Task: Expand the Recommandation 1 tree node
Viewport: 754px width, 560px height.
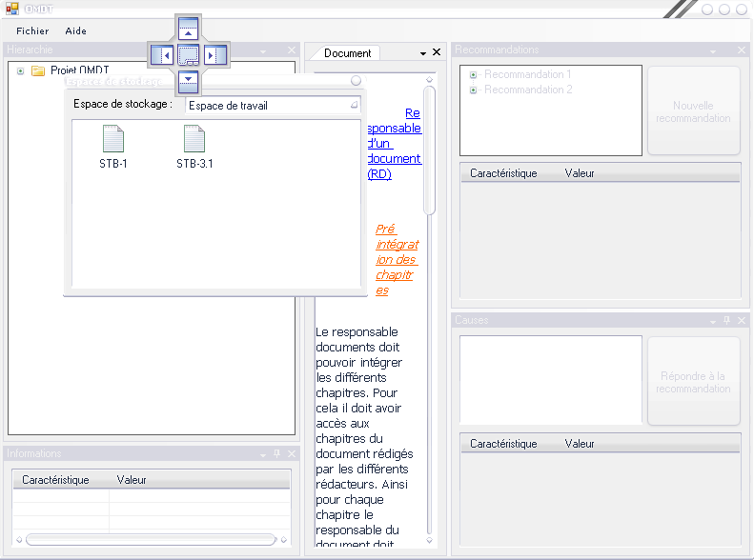Action: [x=473, y=74]
